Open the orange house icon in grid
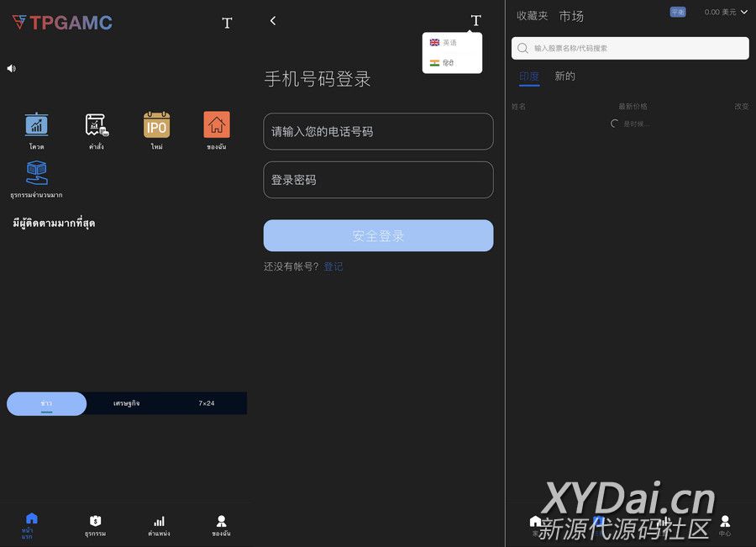The image size is (756, 547). (216, 126)
